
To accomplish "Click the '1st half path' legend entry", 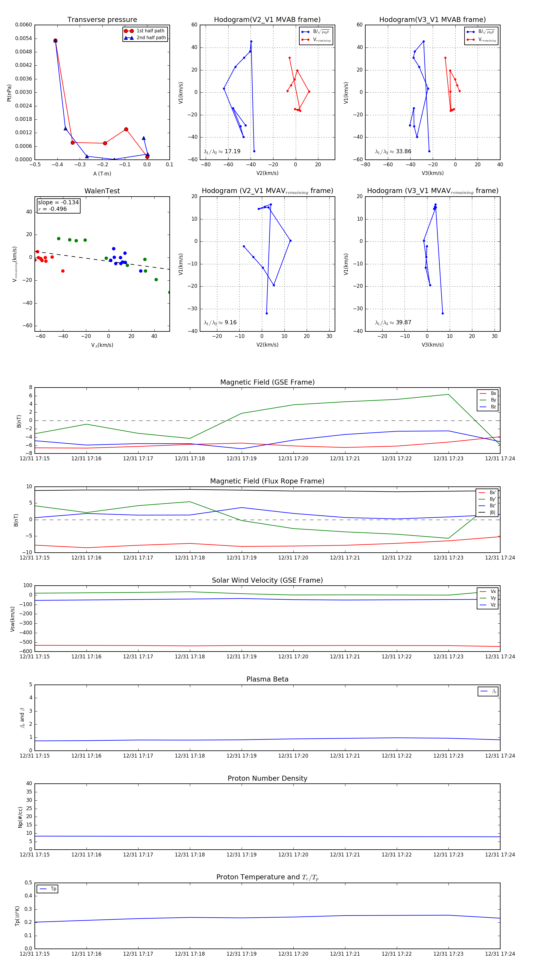I will tap(145, 31).
